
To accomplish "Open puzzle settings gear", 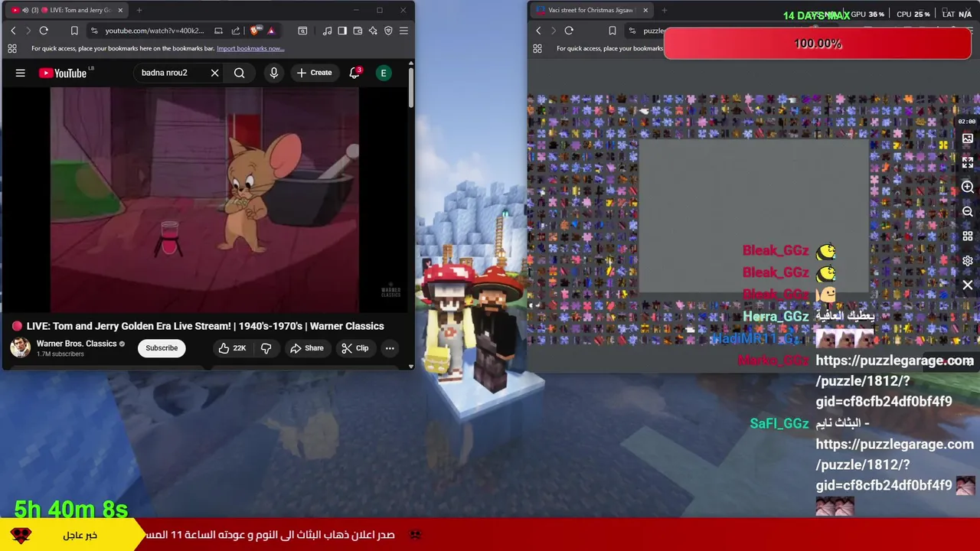I will click(x=968, y=261).
